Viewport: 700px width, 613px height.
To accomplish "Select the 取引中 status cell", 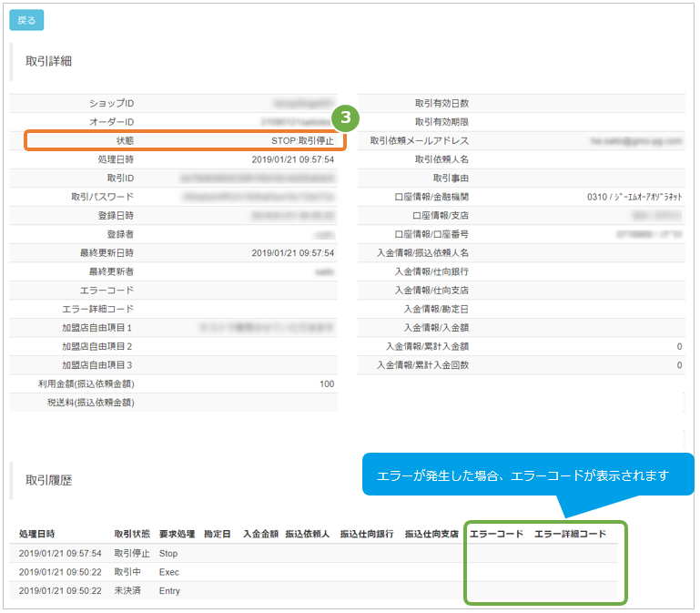I will (x=127, y=572).
